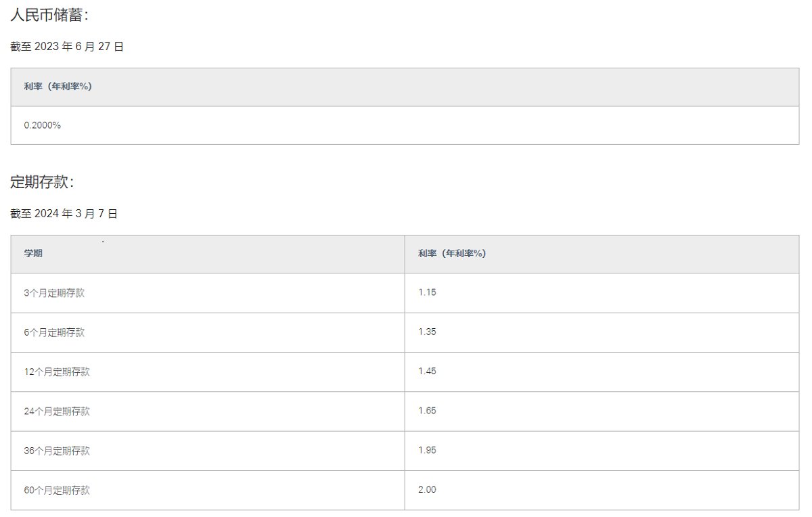Select the 1.95 interest rate cell
Screen dimensions: 812x517
point(427,450)
